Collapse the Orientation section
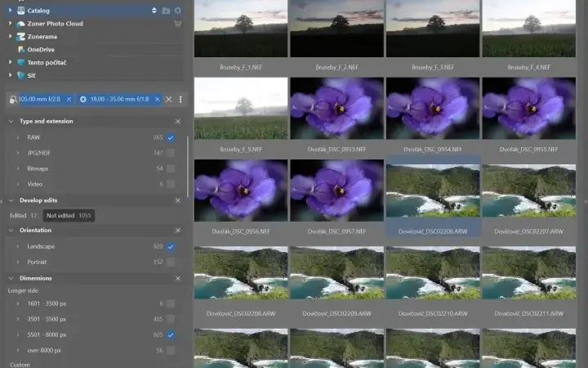588x368 pixels. point(11,230)
